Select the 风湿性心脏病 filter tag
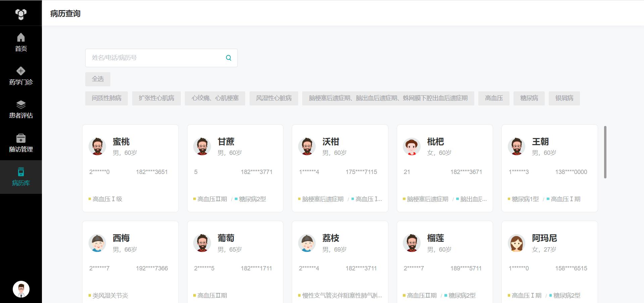This screenshot has width=644, height=303. click(x=274, y=98)
